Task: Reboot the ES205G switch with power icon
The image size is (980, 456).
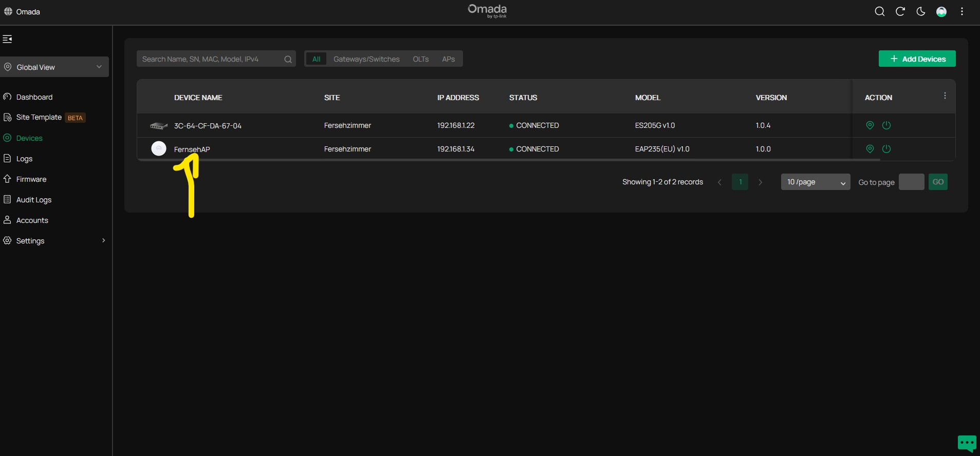Action: click(886, 125)
